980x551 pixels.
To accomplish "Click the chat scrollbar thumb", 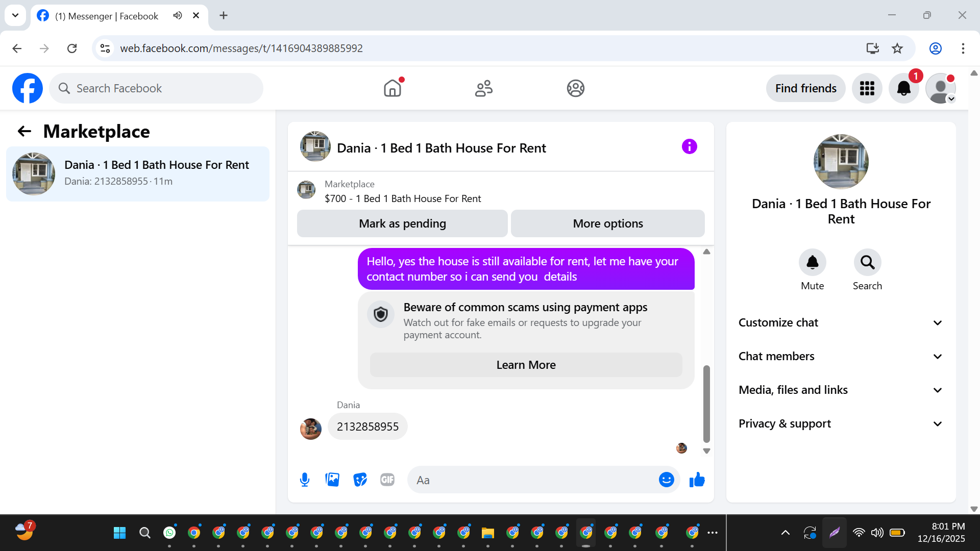I will click(x=706, y=404).
